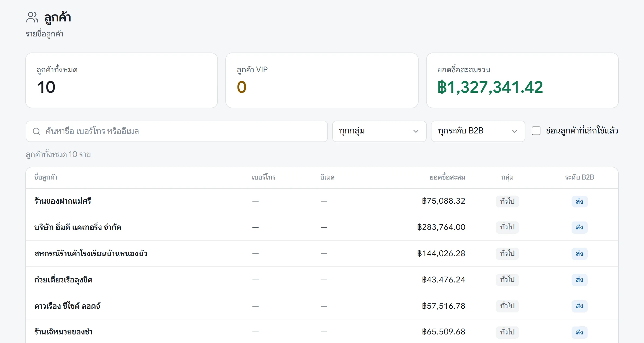
Task: Sort by ชื่อลูกค้า column header
Action: click(x=46, y=177)
